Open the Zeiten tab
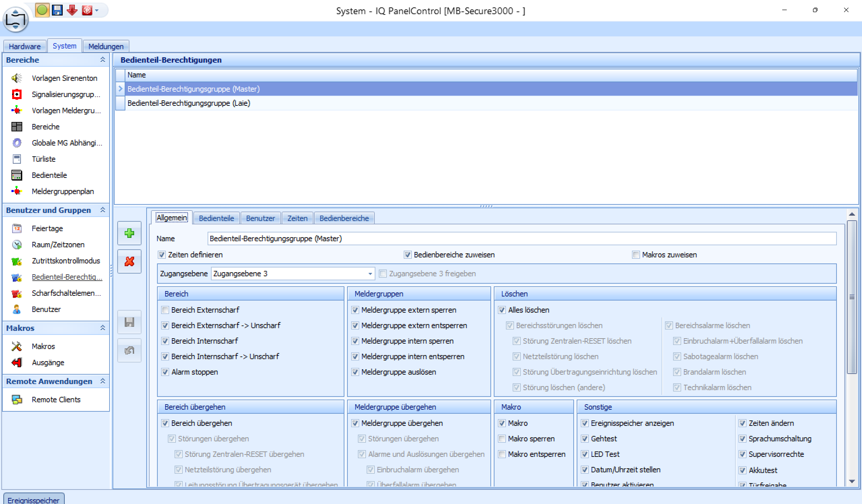The height and width of the screenshot is (504, 862). pos(297,218)
